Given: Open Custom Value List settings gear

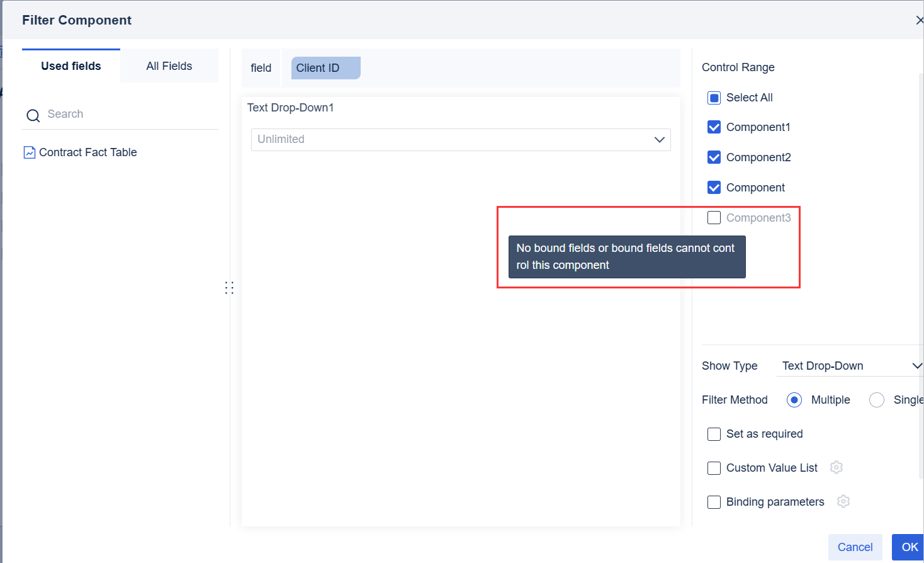Looking at the screenshot, I should click(x=836, y=467).
